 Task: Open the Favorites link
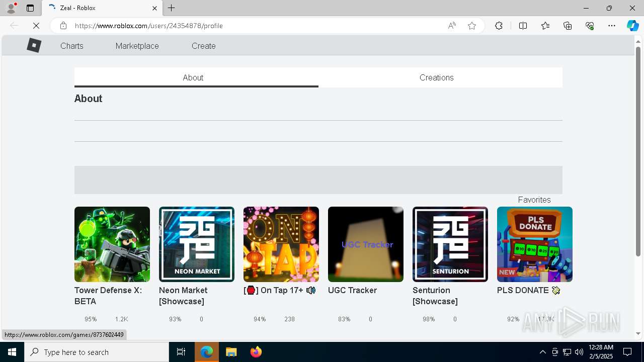coord(534,200)
